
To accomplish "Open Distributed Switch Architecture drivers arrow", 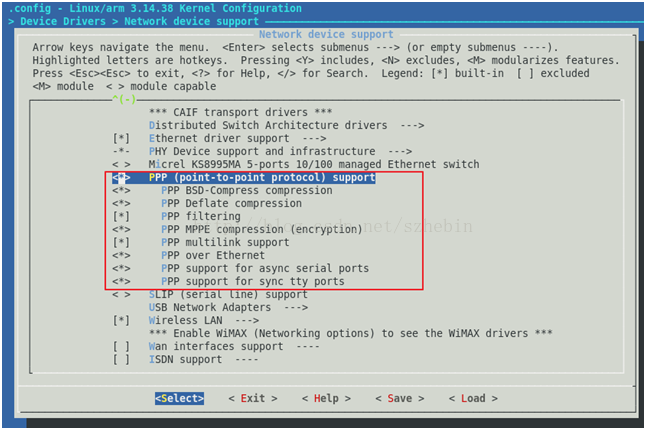I will (412, 125).
